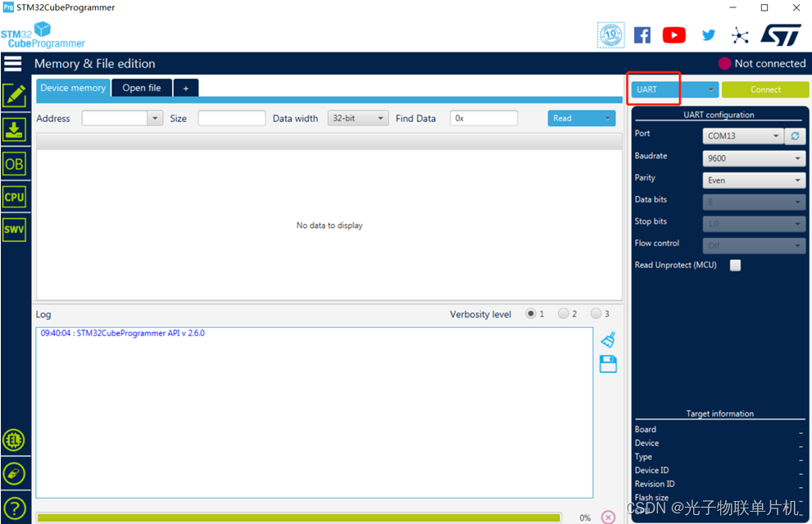The height and width of the screenshot is (524, 812).
Task: Clear the log with broom icon
Action: point(609,339)
